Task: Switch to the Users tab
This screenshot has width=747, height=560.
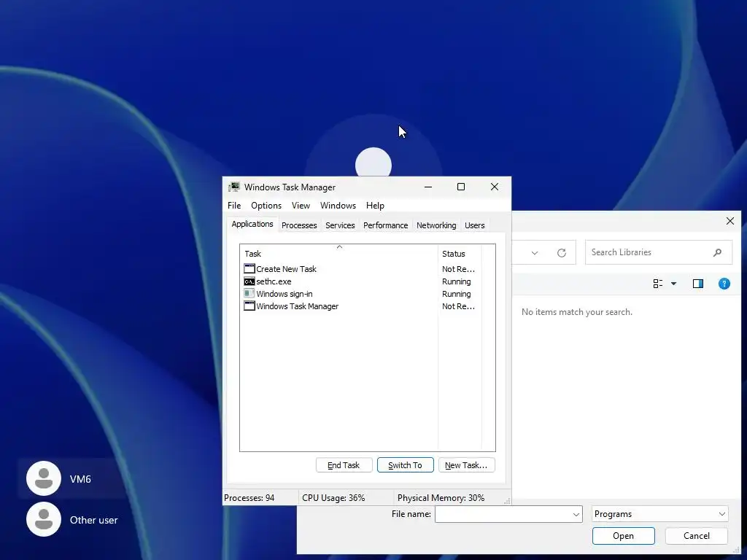Action: coord(474,225)
